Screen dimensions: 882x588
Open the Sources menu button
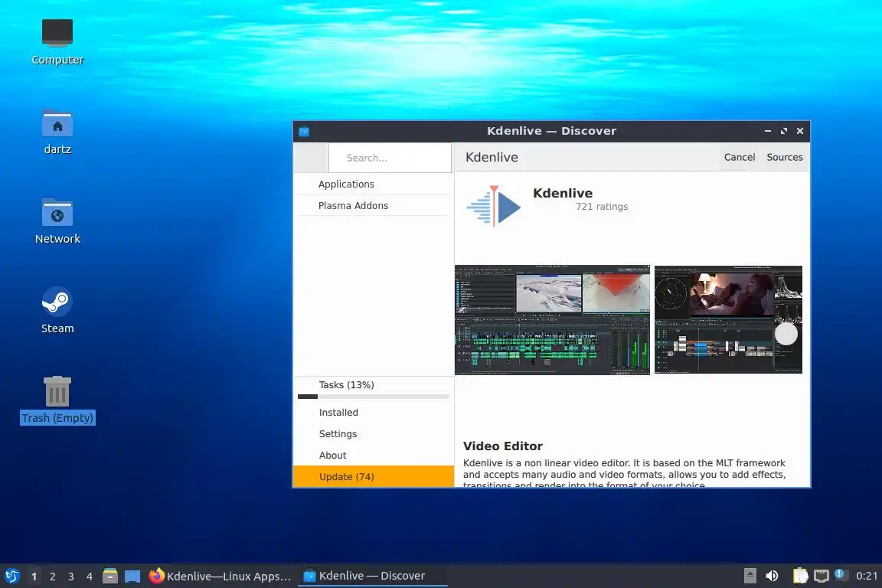click(785, 157)
